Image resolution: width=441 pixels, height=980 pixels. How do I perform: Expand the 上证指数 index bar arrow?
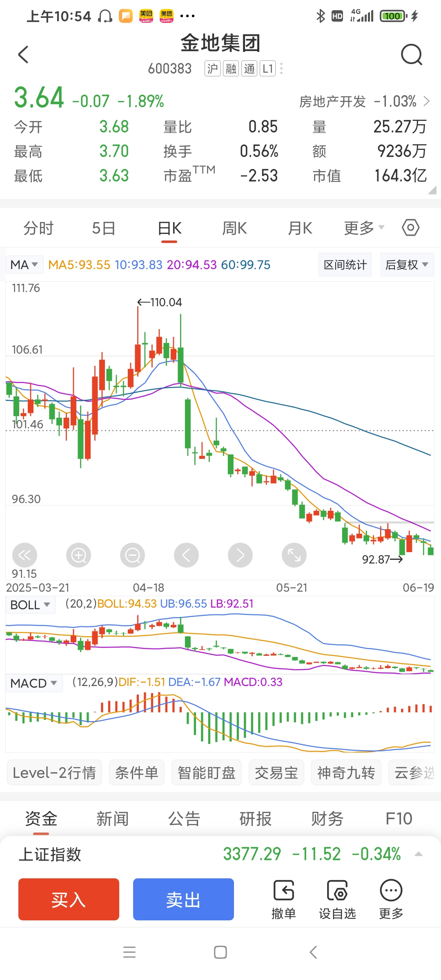[419, 854]
